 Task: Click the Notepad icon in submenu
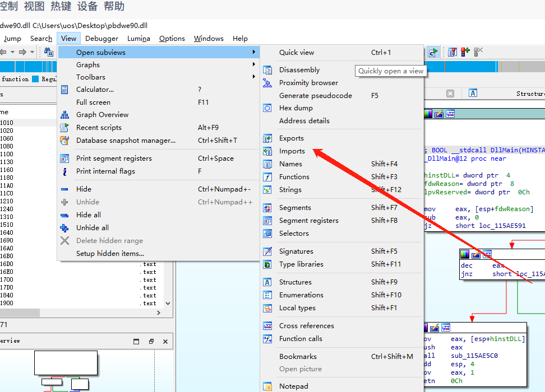267,386
